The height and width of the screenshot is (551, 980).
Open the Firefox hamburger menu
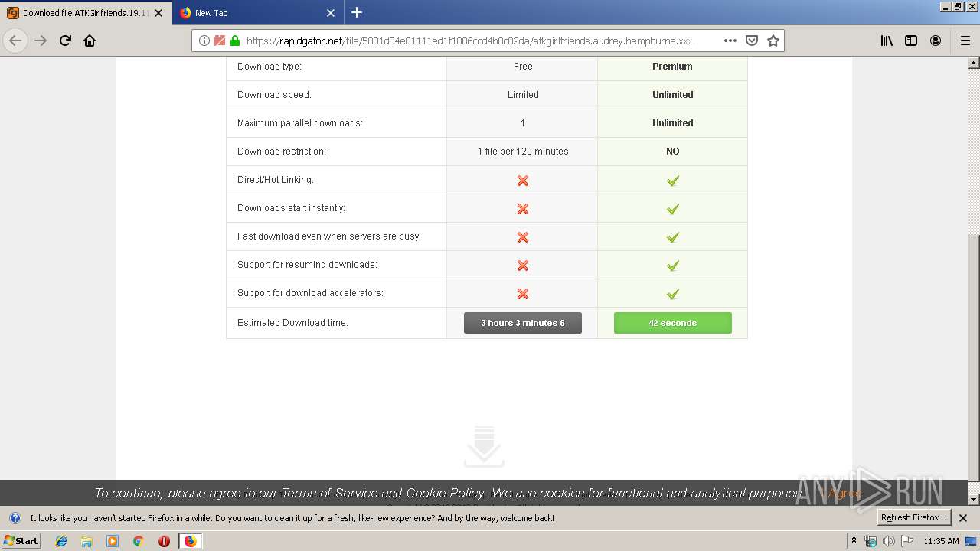click(965, 41)
